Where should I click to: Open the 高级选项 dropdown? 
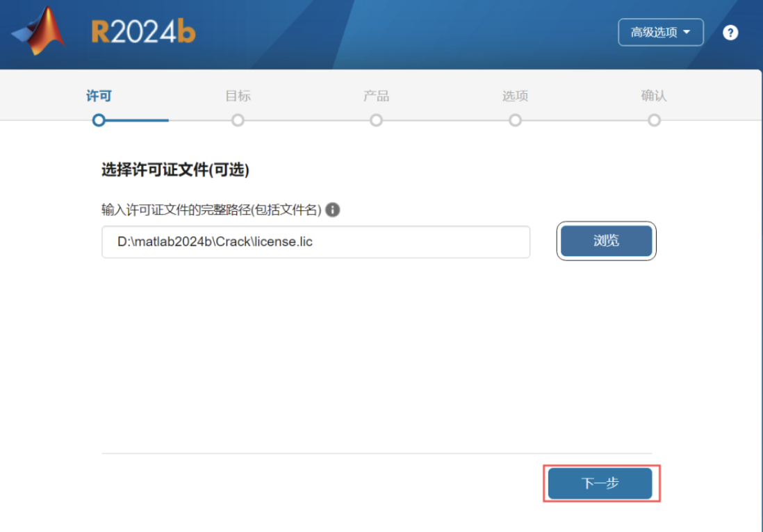(660, 32)
